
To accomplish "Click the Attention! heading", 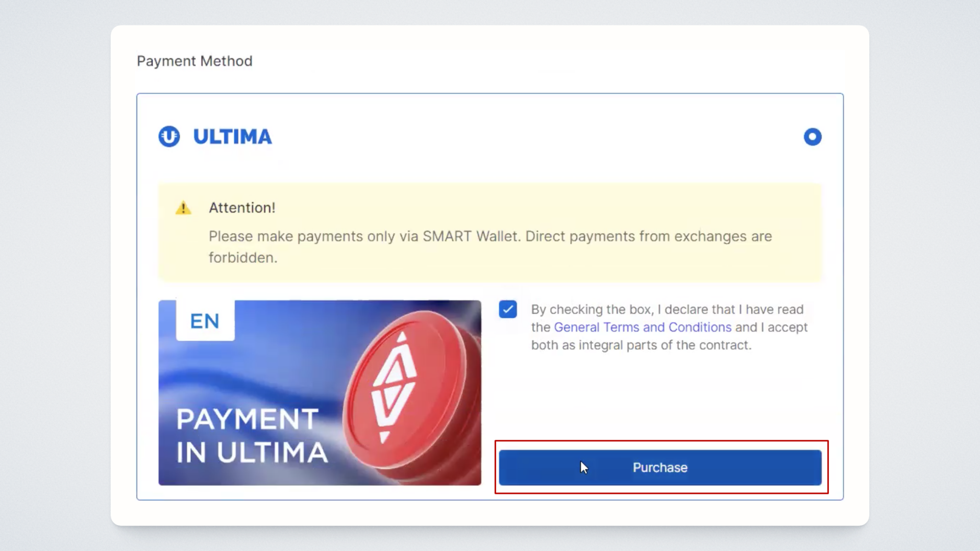I will [242, 208].
